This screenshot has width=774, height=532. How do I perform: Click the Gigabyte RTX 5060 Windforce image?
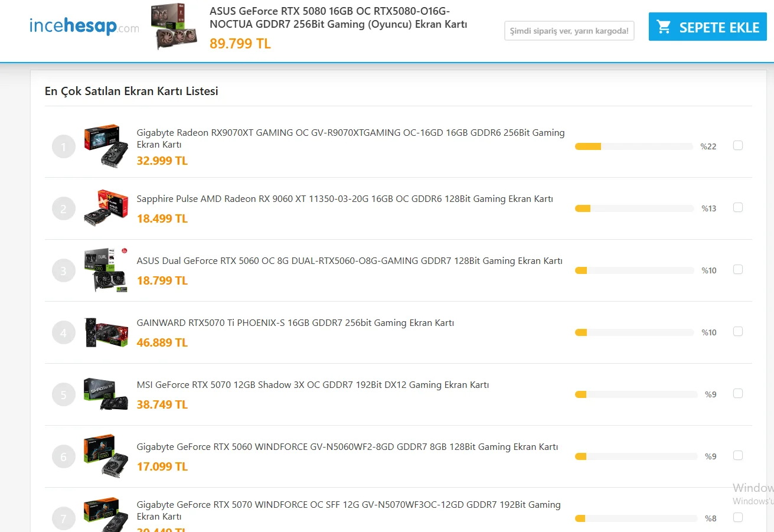point(106,456)
